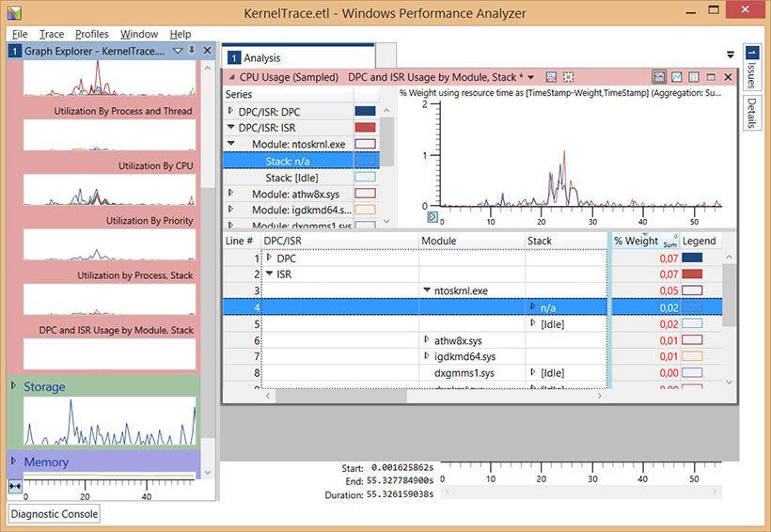Open the view preset dropdown for DPC and ISR Usage
771x532 pixels.
(530, 77)
